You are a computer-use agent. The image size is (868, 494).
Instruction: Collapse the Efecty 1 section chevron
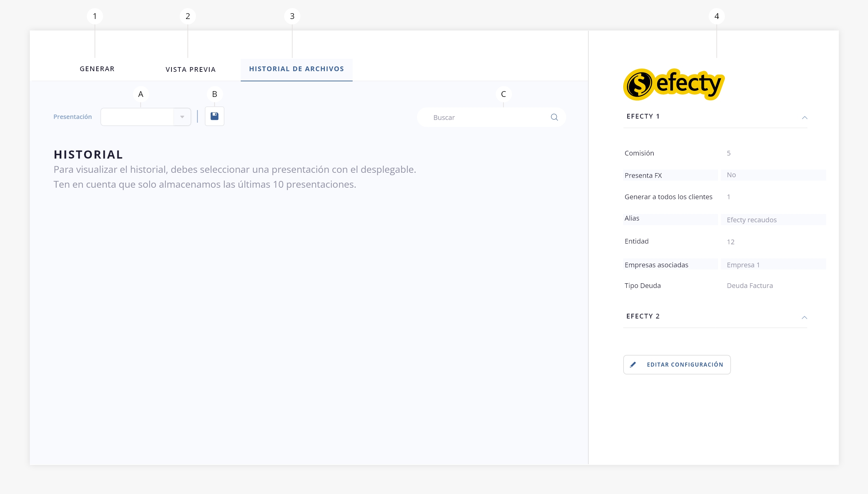click(x=804, y=118)
